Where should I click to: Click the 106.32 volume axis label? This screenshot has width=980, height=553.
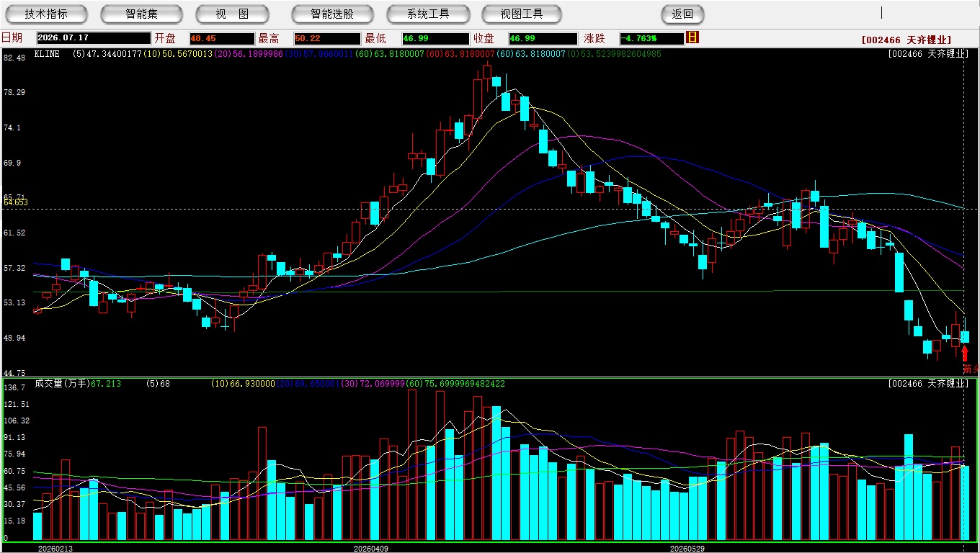click(16, 421)
